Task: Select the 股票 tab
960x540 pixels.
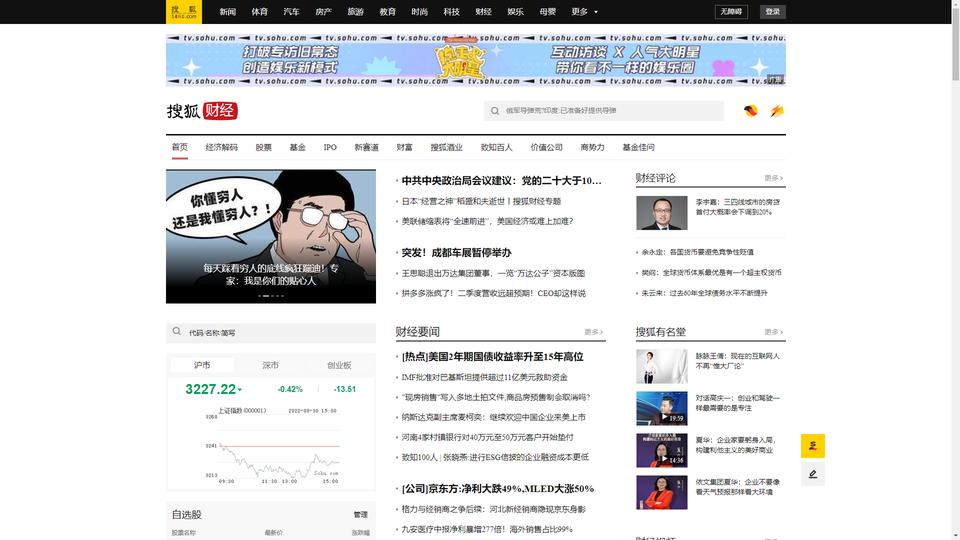Action: coord(263,147)
